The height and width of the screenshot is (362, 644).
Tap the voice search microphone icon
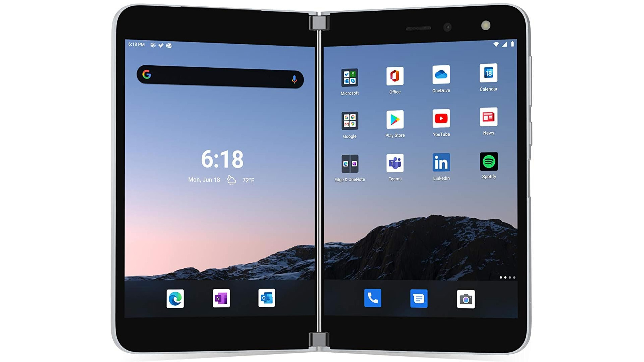292,79
